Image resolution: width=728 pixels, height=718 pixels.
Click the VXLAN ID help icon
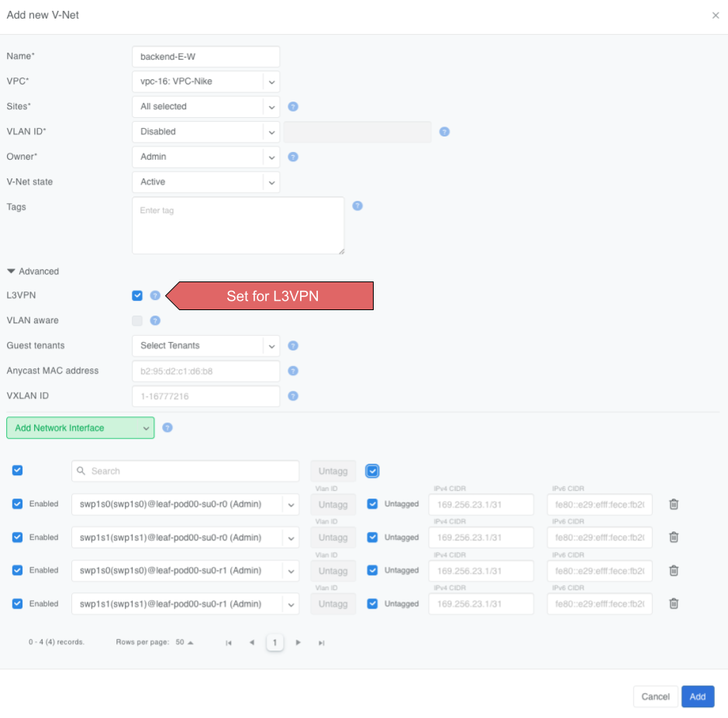pos(292,395)
